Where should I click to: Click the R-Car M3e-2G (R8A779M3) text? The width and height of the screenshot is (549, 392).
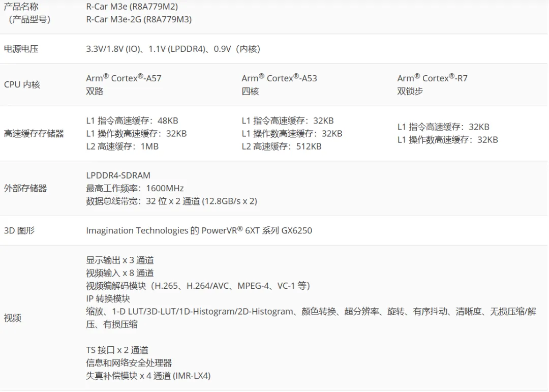click(139, 19)
